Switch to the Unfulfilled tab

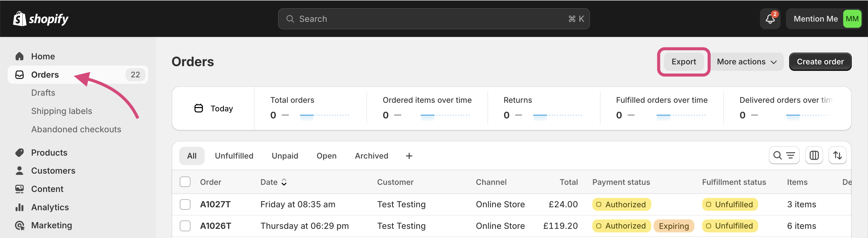tap(234, 156)
